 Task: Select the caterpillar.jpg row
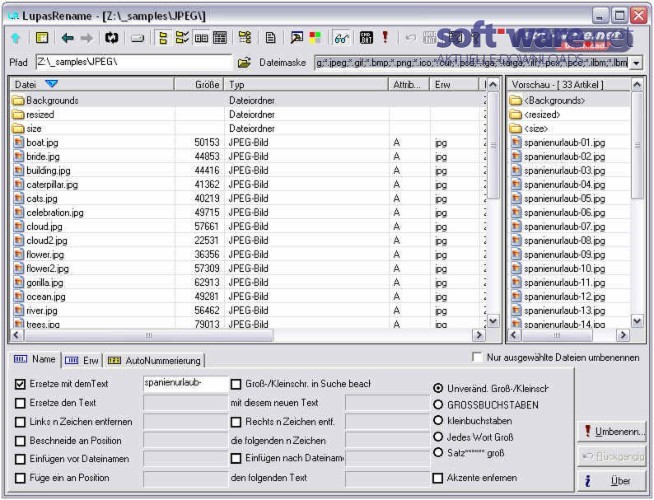point(246,185)
